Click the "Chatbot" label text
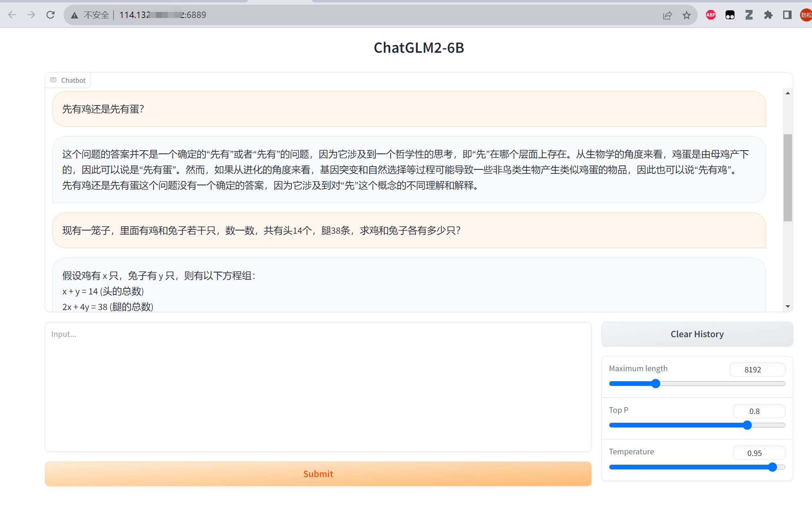812x531 pixels. coord(73,80)
